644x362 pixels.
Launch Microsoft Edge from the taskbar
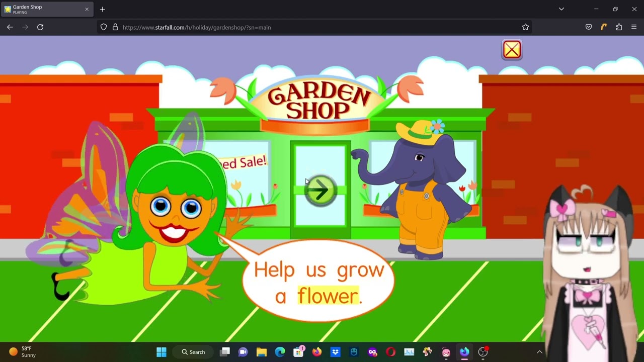click(280, 352)
